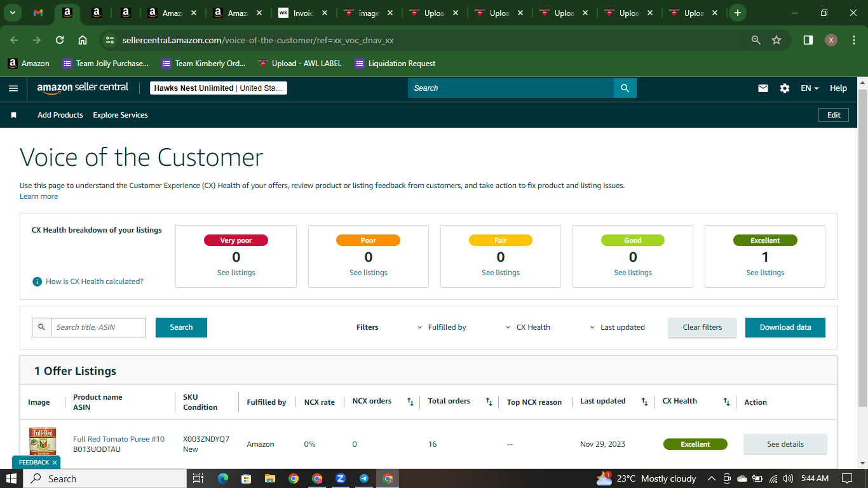Open the Windows notification center

coord(846,478)
